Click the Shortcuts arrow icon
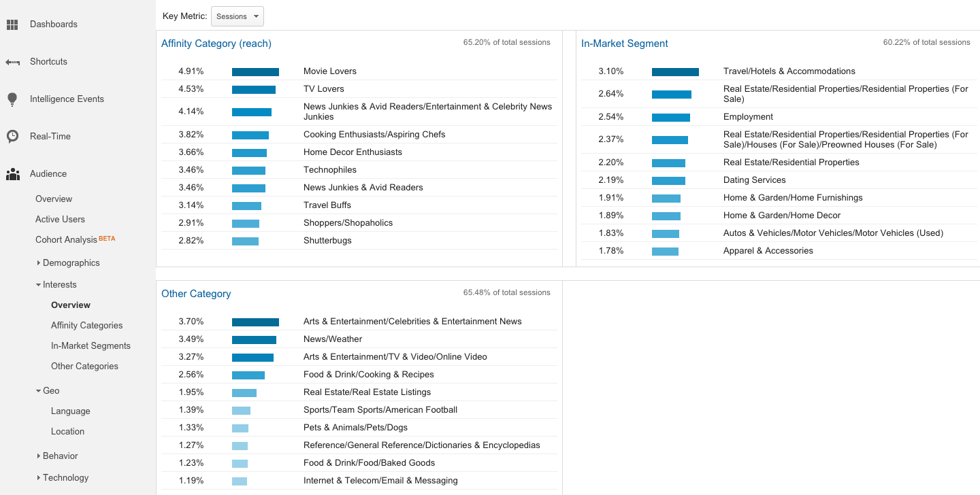The height and width of the screenshot is (495, 980). pos(12,62)
